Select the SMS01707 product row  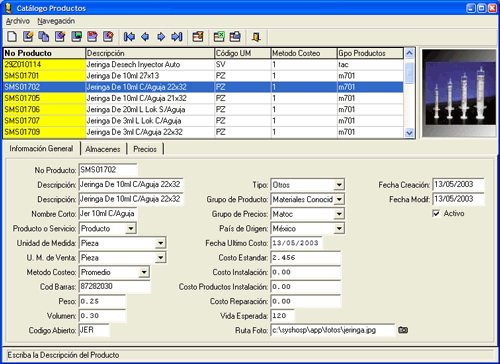pyautogui.click(x=203, y=121)
